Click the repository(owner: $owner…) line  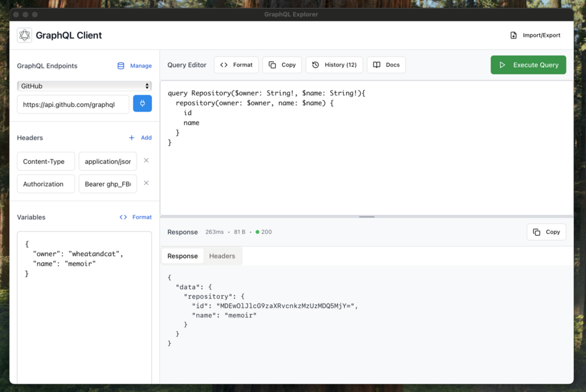pos(255,103)
